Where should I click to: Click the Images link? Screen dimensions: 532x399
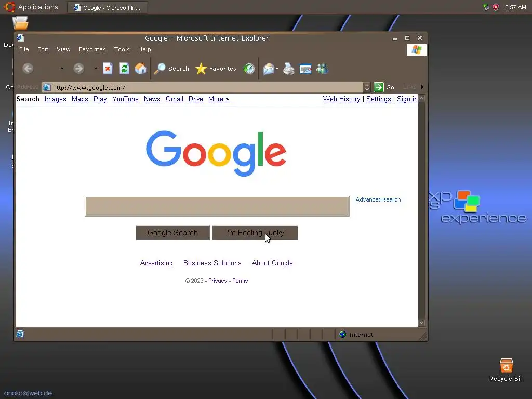click(55, 99)
